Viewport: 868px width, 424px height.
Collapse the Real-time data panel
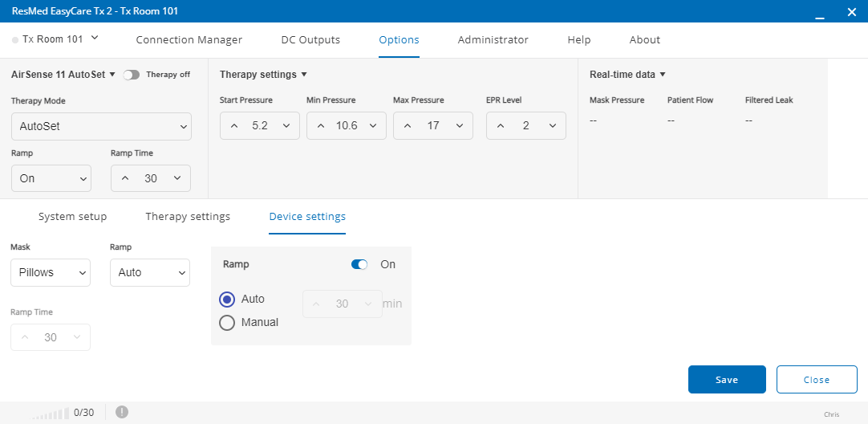663,74
